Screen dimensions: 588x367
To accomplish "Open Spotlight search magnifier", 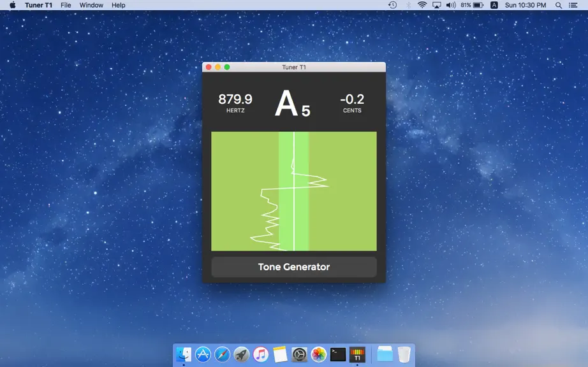I will pyautogui.click(x=559, y=5).
